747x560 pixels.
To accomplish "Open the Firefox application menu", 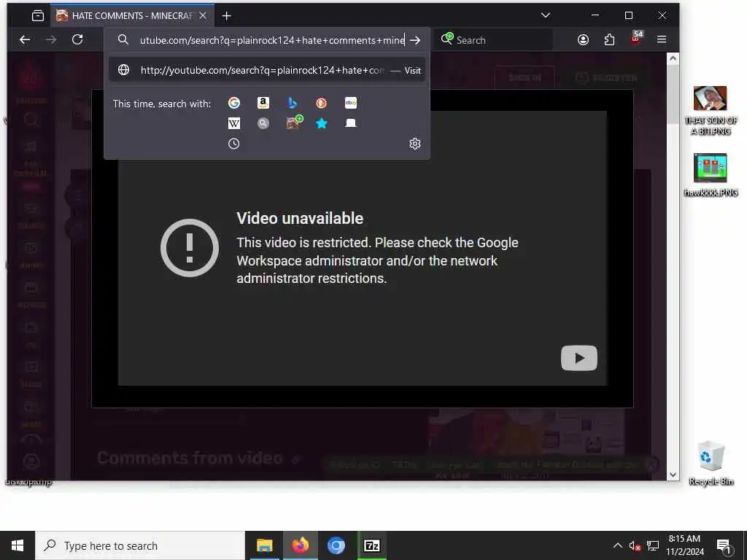I will click(662, 39).
